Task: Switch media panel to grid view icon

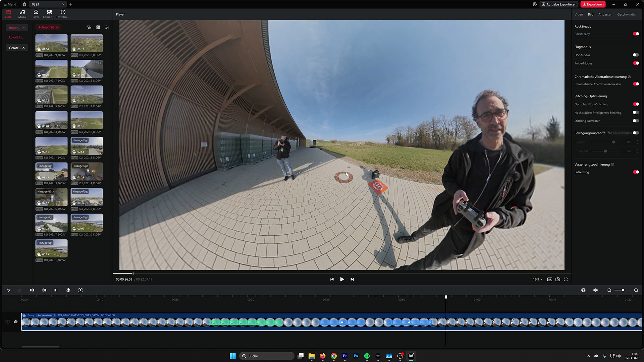Action: pos(98,27)
